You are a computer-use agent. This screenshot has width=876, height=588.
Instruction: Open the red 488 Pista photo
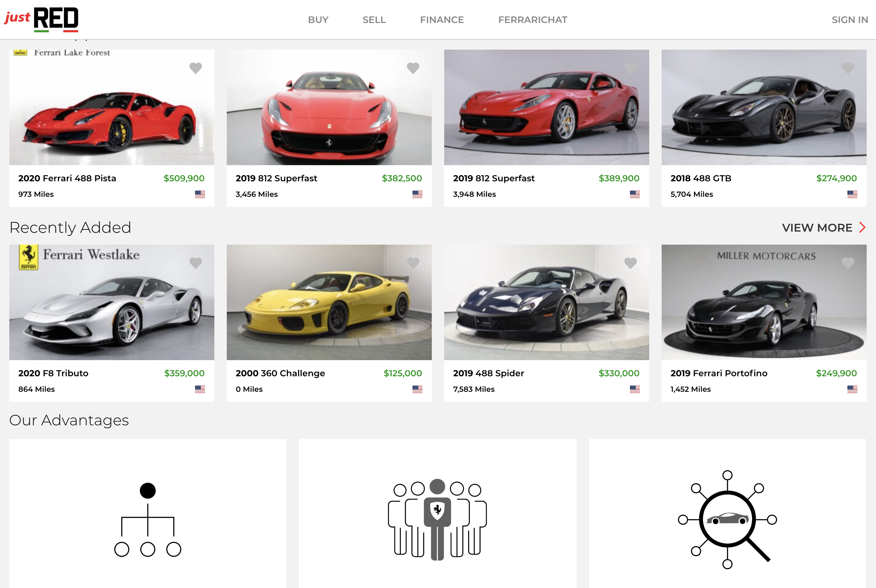point(112,107)
